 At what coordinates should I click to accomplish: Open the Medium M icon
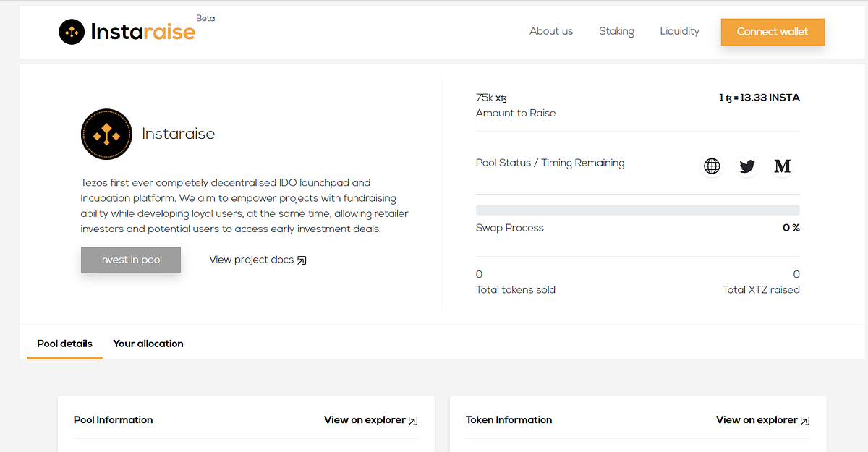[782, 166]
